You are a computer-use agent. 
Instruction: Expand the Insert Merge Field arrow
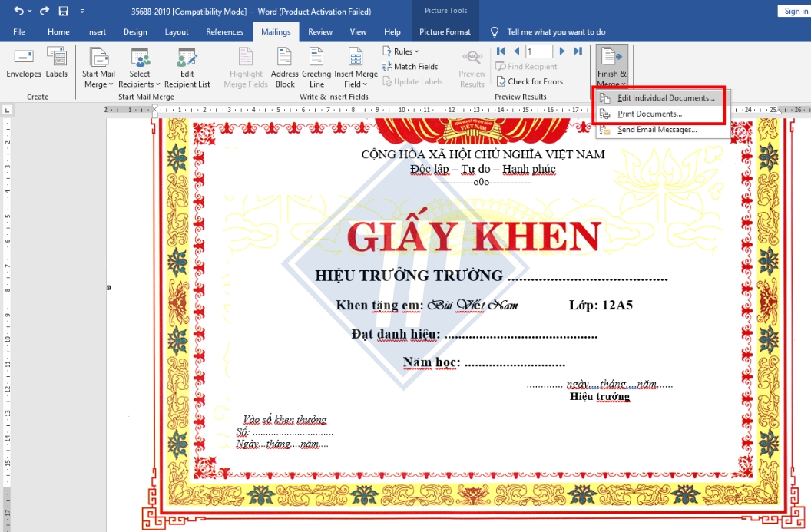(365, 84)
